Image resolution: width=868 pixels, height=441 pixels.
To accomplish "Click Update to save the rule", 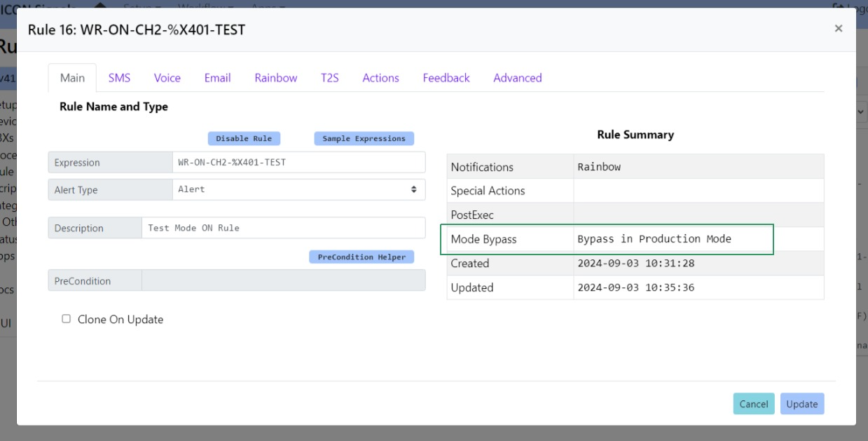I will [801, 404].
